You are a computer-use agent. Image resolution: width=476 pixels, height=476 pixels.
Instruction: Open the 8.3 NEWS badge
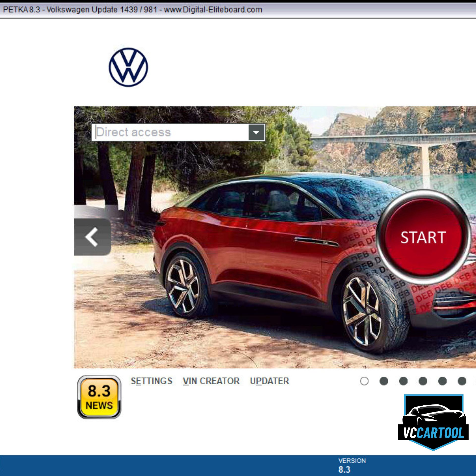(99, 397)
